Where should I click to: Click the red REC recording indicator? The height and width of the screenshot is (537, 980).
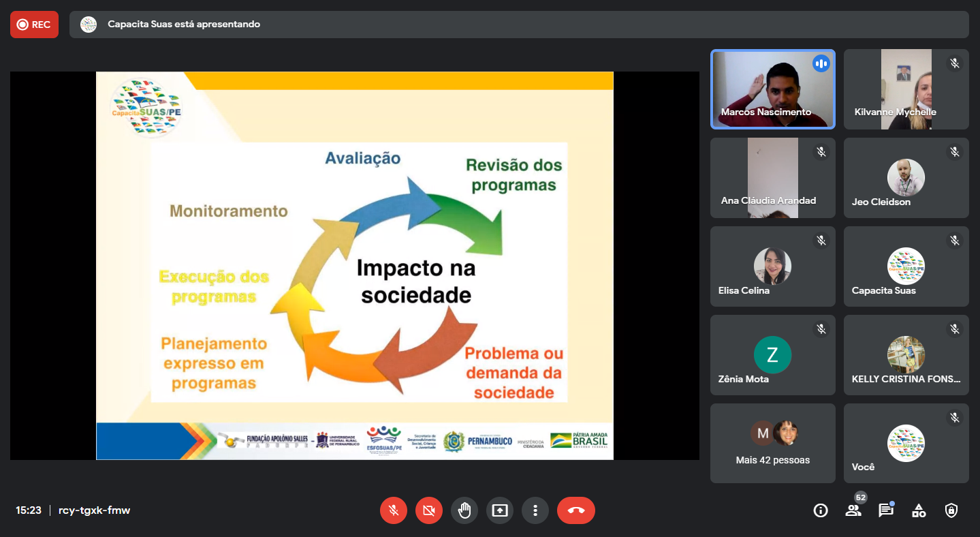point(34,25)
